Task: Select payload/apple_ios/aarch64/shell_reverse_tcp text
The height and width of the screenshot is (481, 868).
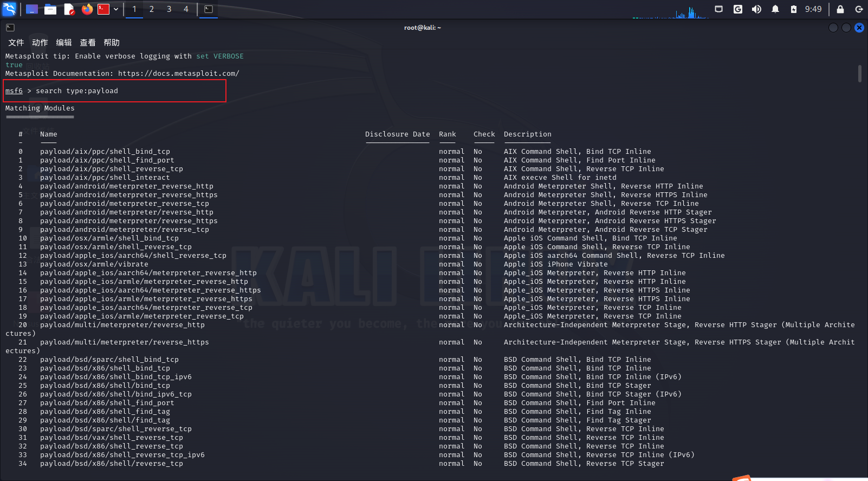Action: click(x=133, y=256)
